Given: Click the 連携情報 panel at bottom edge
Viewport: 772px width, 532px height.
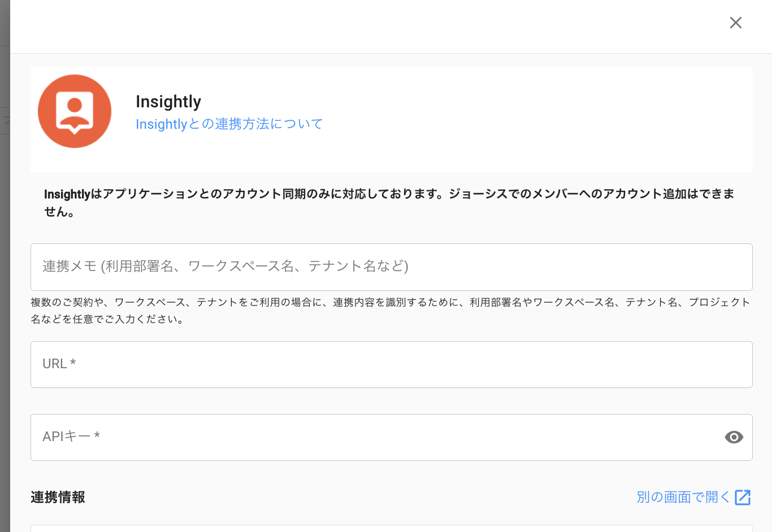Looking at the screenshot, I should (391, 529).
